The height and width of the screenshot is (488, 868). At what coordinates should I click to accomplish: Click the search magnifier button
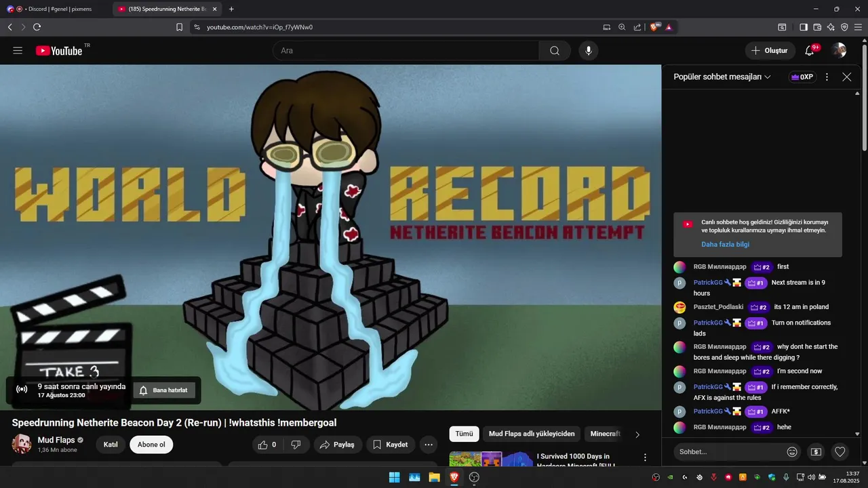coord(555,51)
